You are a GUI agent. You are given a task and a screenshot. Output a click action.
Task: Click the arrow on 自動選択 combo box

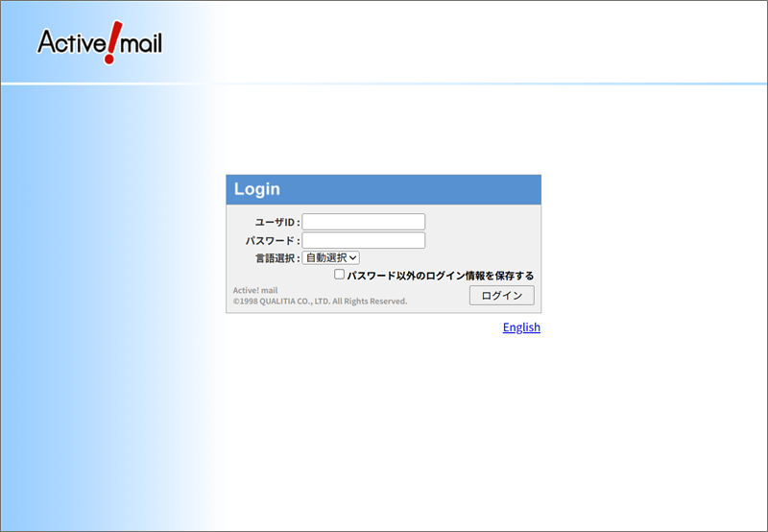[x=353, y=257]
